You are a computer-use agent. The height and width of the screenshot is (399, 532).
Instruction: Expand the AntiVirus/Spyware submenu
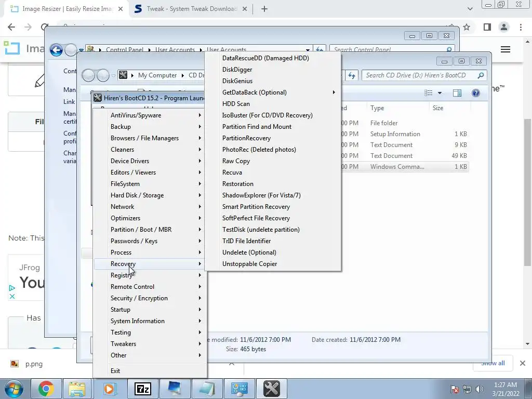149,115
